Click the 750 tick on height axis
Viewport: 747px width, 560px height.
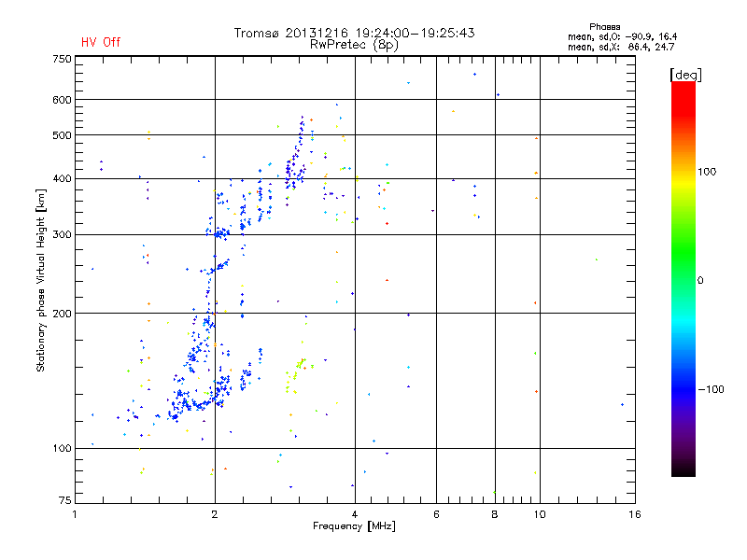coord(62,59)
